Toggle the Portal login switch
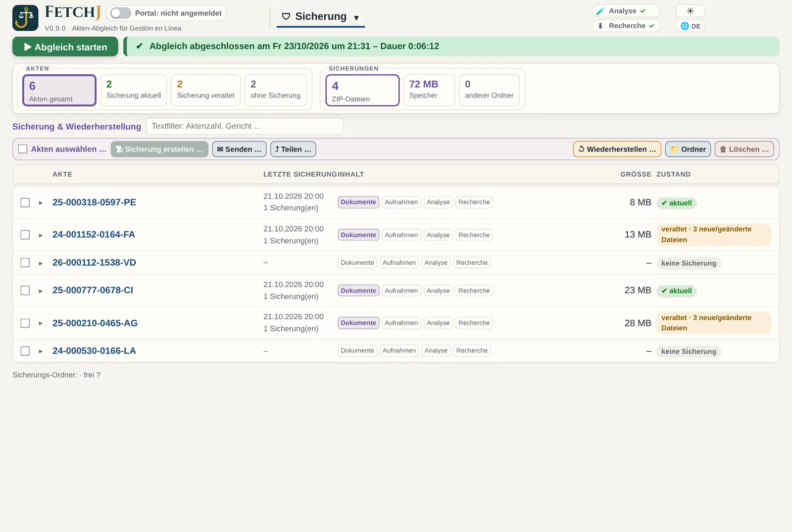This screenshot has width=792, height=532. click(x=120, y=13)
